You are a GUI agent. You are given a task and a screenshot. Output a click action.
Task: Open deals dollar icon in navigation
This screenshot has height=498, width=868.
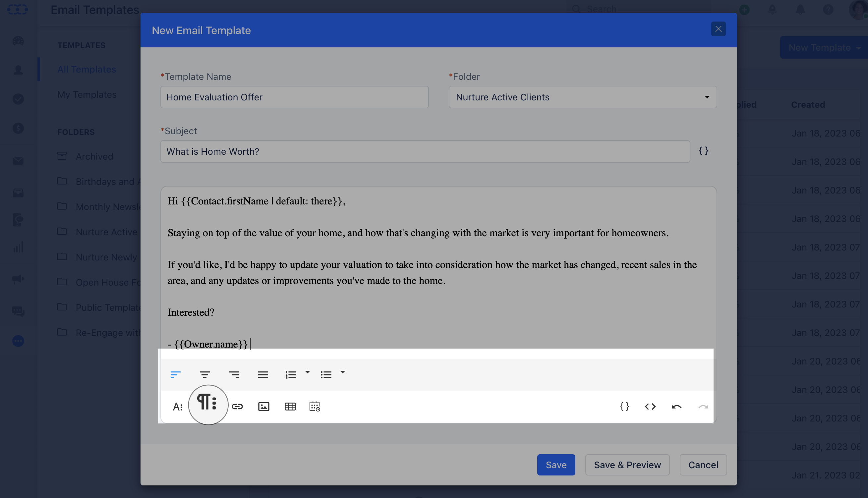(18, 128)
